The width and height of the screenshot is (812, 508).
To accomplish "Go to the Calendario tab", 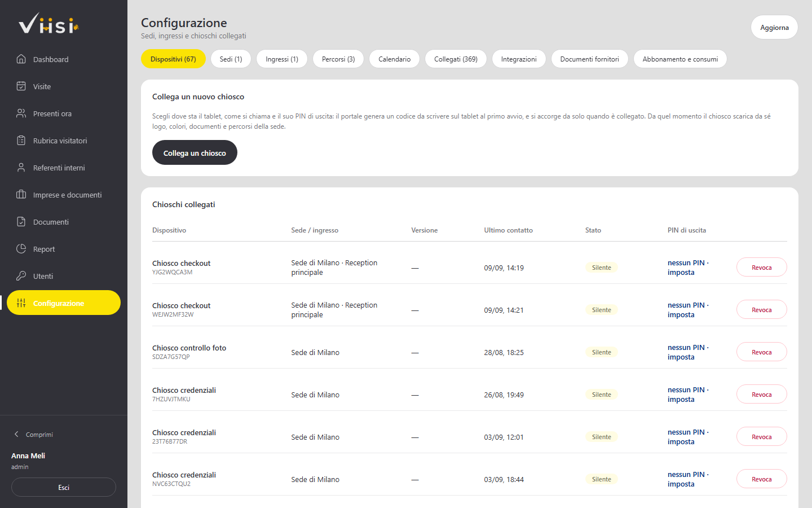I will 394,59.
